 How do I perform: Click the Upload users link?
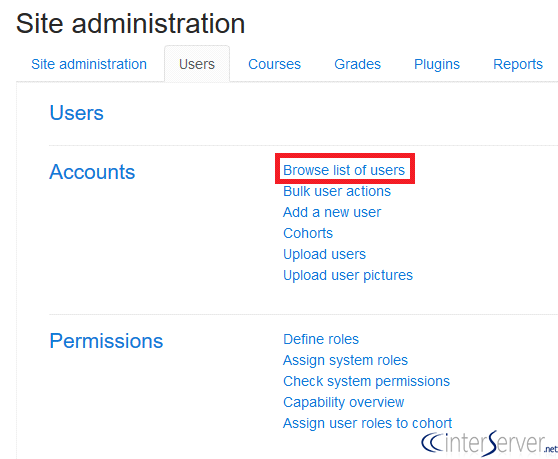325,254
